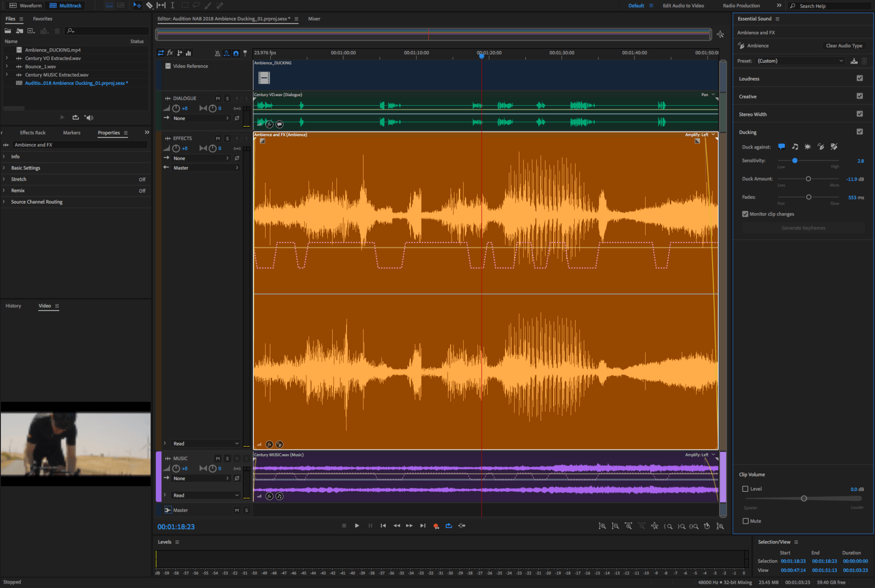Click Zoom to Selection icon
The width and height of the screenshot is (875, 588).
point(694,526)
